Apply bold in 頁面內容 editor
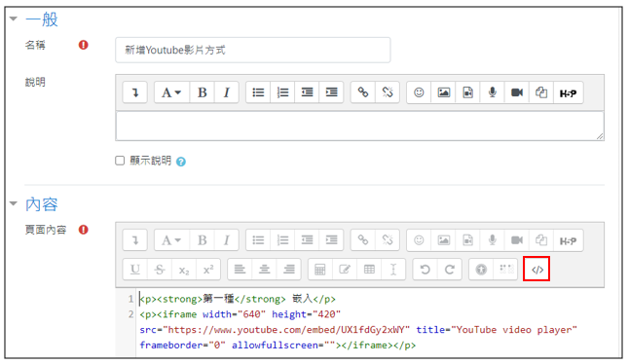This screenshot has height=364, width=629. (x=203, y=240)
